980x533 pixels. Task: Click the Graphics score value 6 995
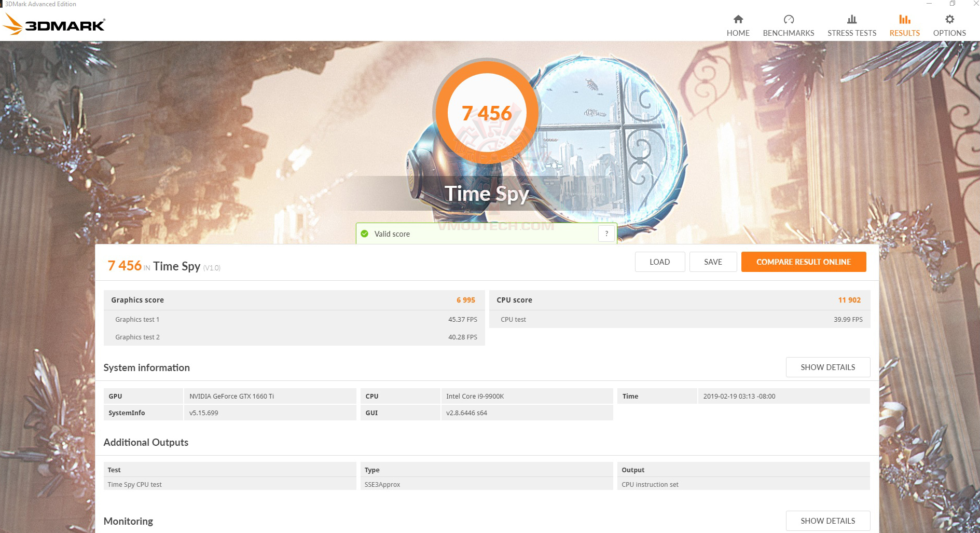(x=466, y=300)
